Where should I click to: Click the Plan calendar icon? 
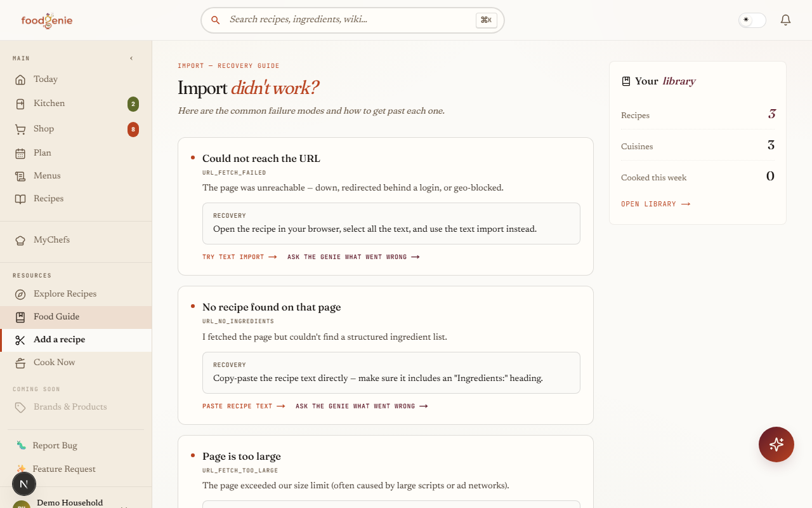pos(20,153)
